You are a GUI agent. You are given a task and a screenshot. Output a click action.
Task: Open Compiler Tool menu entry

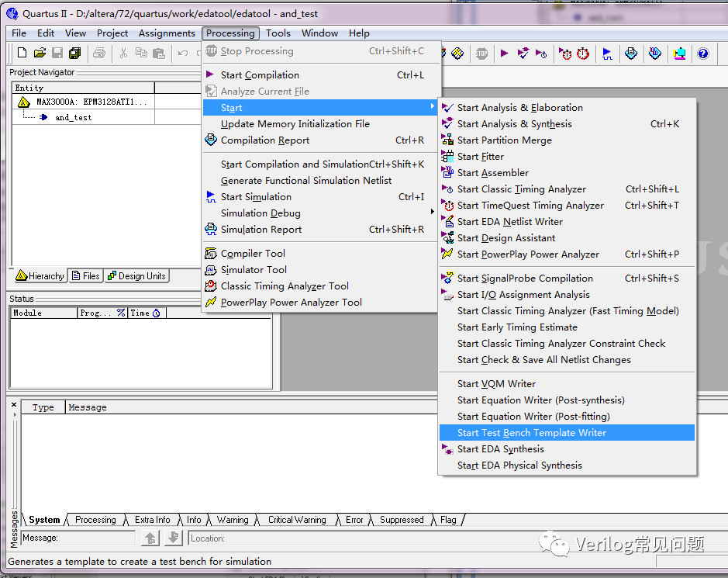321,253
